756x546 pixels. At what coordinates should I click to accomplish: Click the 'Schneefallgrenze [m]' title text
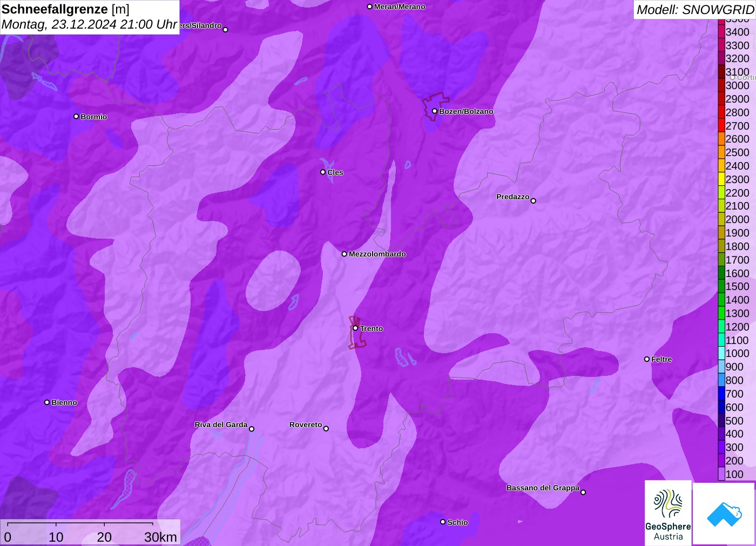pos(65,9)
